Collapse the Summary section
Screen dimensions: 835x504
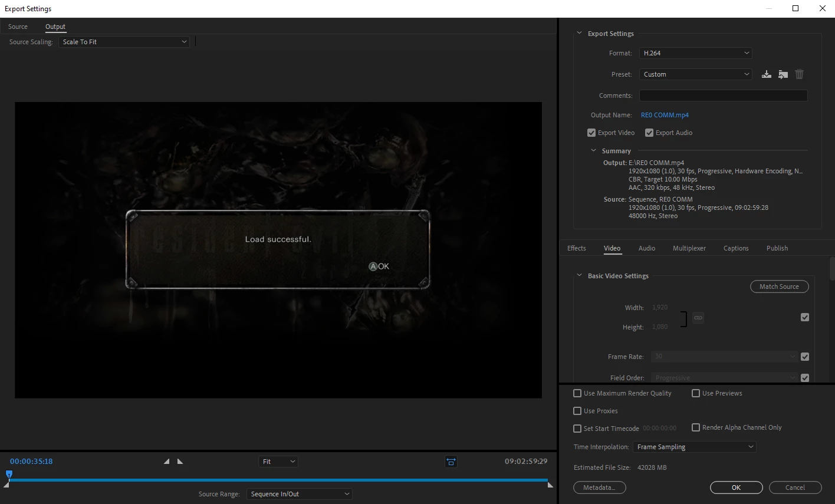click(593, 151)
